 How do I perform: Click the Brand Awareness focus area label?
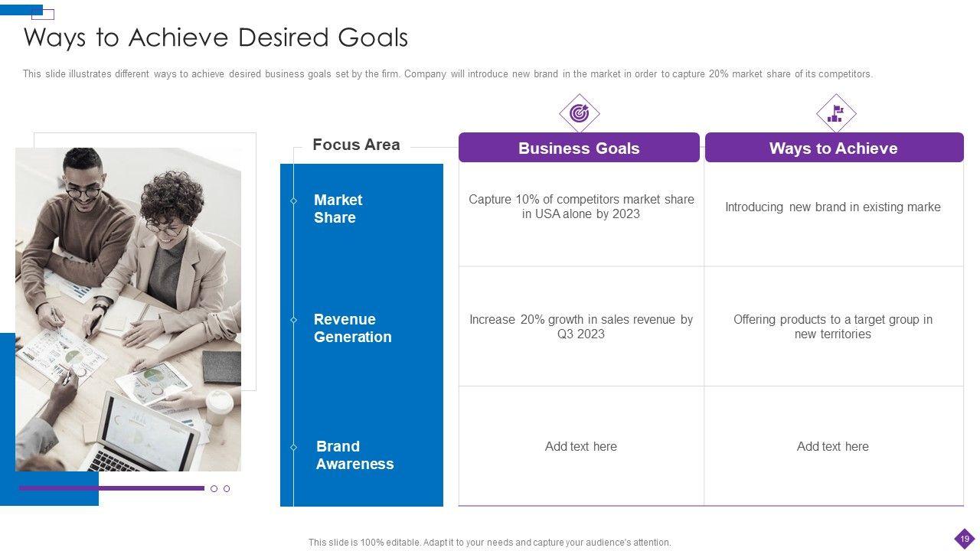pos(354,455)
